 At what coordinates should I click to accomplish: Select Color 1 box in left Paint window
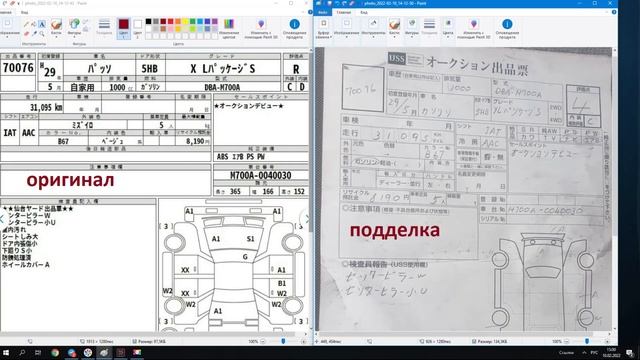124,28
